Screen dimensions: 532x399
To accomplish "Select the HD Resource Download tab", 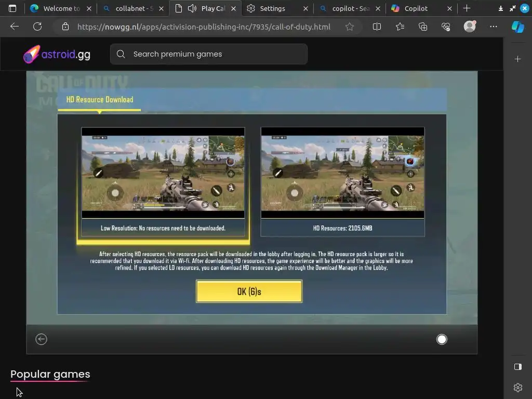I will coord(99,100).
